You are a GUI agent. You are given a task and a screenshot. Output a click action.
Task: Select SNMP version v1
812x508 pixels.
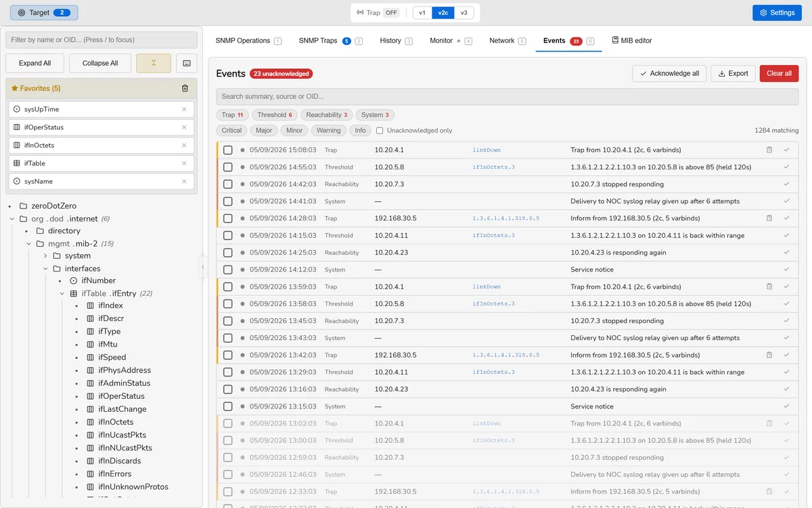422,12
